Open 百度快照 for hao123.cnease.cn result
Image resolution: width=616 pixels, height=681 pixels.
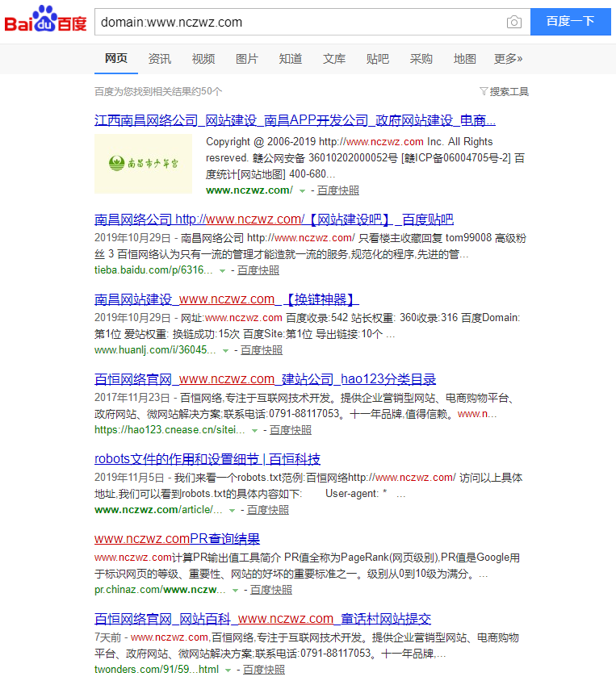click(291, 430)
